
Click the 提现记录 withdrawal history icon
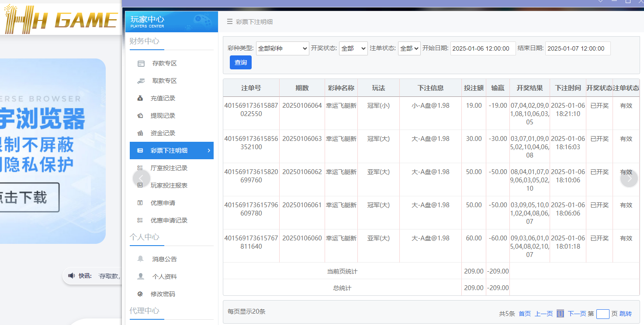(141, 116)
